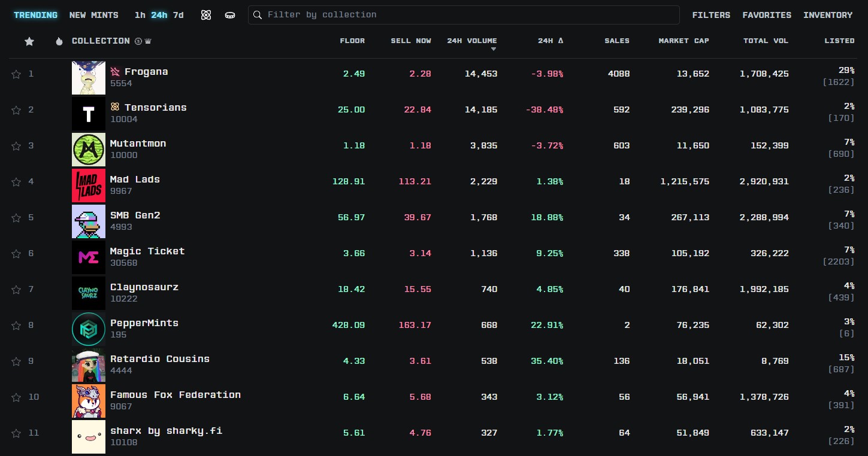Image resolution: width=868 pixels, height=456 pixels.
Task: Sort by TOTAL VOL column header
Action: [x=766, y=41]
